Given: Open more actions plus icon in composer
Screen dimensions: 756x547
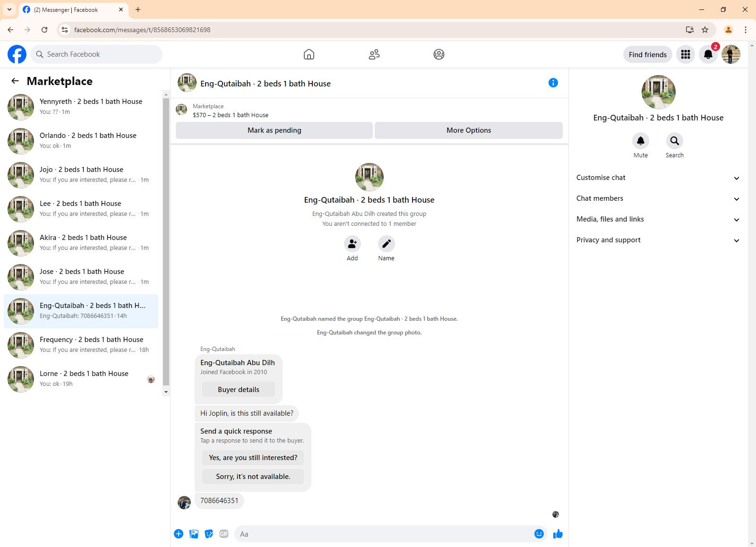Looking at the screenshot, I should tap(179, 534).
